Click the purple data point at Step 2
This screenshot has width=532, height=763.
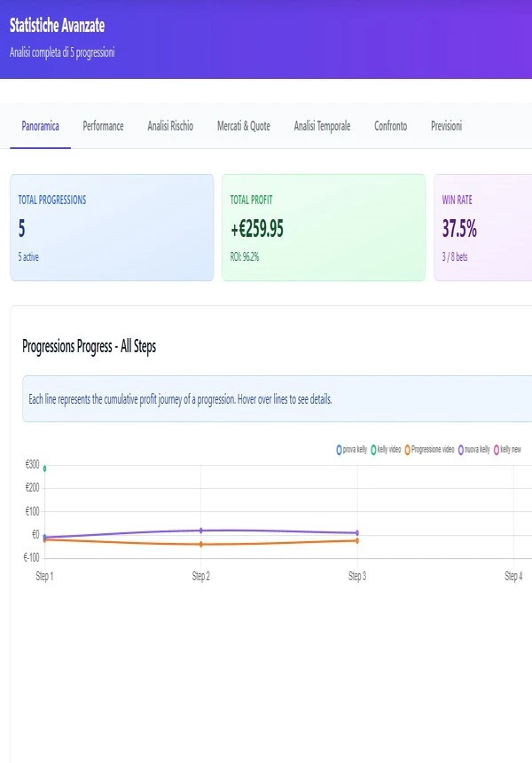click(x=202, y=530)
